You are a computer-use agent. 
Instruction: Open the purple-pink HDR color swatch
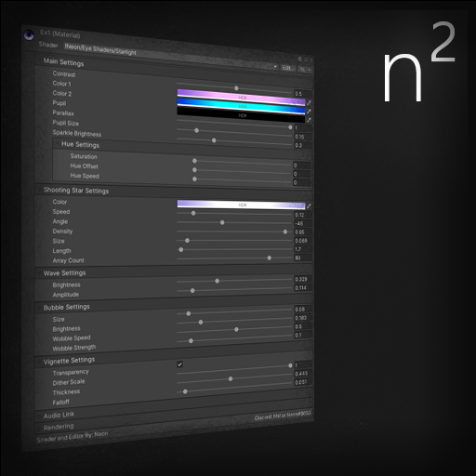(x=241, y=97)
